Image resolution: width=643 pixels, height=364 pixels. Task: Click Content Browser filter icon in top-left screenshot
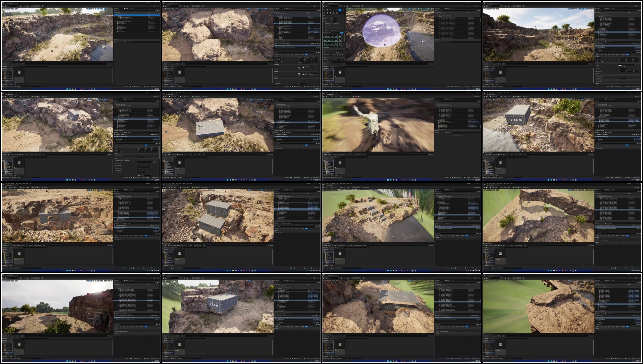[x=15, y=66]
